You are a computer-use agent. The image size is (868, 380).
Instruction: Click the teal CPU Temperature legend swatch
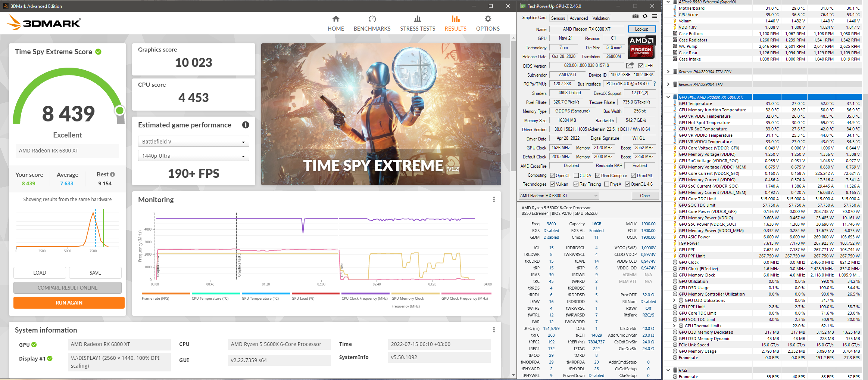(x=216, y=294)
